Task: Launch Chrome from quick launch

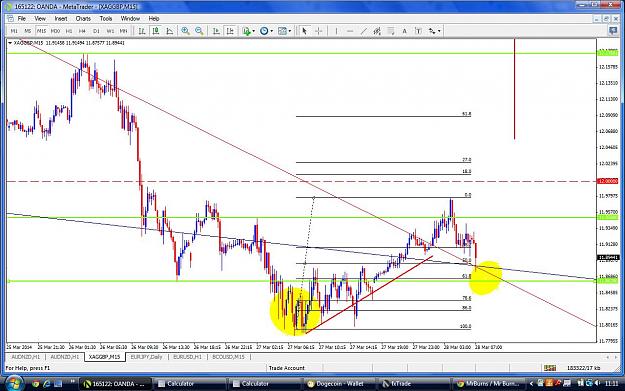Action: tap(35, 384)
